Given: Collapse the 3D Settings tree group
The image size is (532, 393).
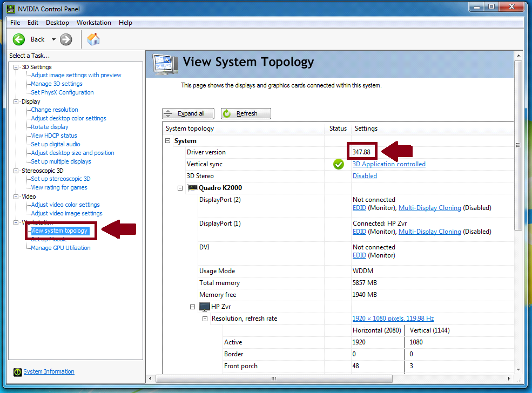Looking at the screenshot, I should 16,67.
